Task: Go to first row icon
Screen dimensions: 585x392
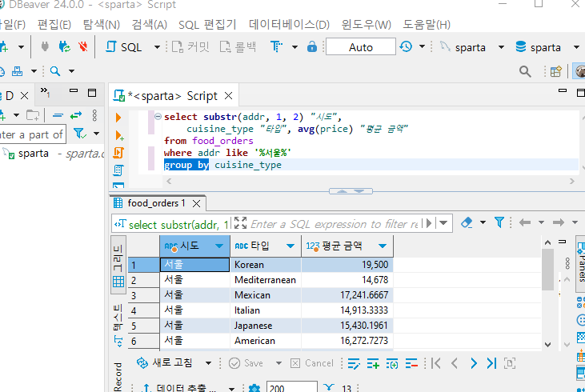Action: pos(436,363)
